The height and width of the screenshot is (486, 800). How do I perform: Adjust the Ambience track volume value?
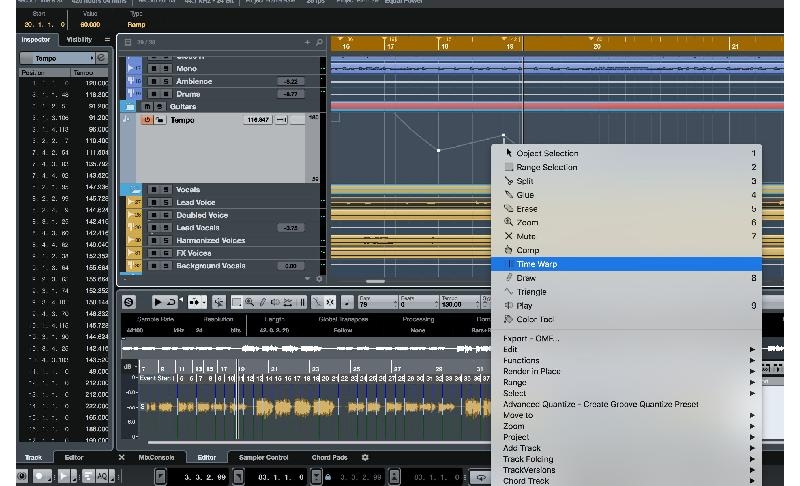(x=291, y=81)
